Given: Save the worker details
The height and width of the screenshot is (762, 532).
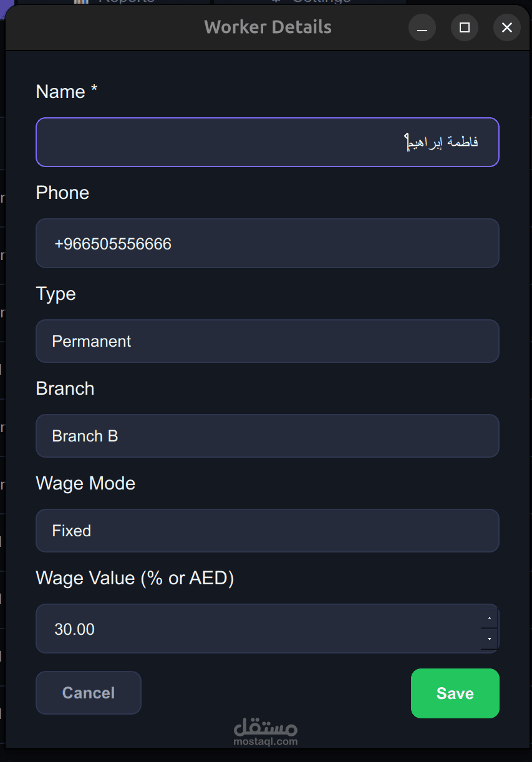Looking at the screenshot, I should [x=455, y=693].
